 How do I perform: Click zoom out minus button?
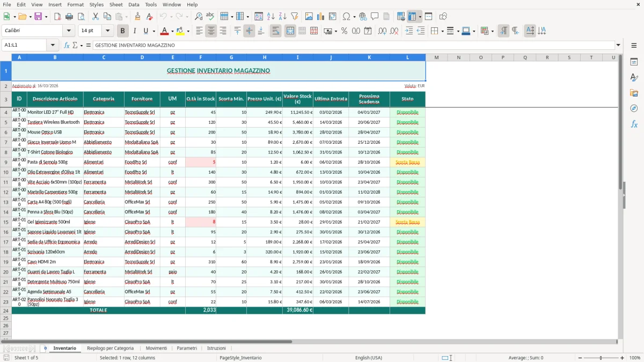[580, 358]
